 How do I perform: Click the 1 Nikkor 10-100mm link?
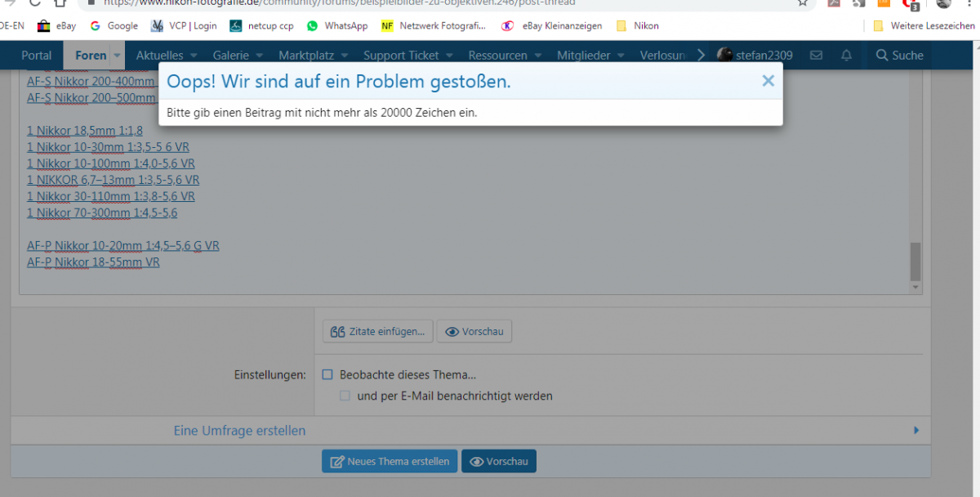click(111, 163)
